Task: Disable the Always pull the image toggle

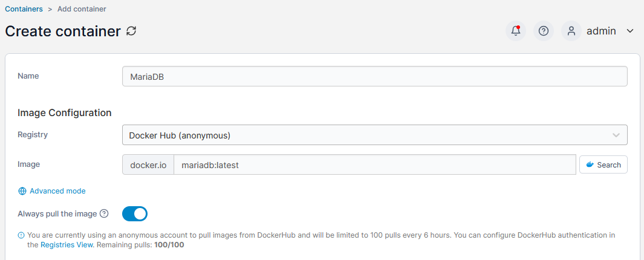Action: coord(135,213)
